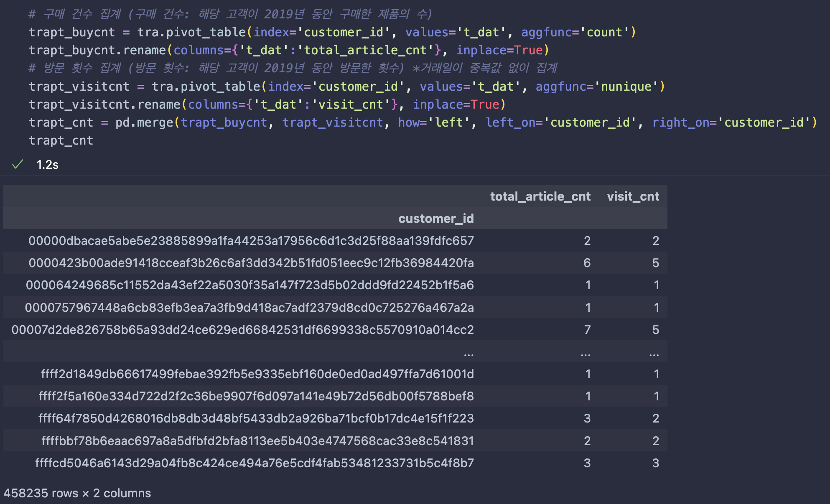Image resolution: width=830 pixels, height=504 pixels.
Task: Click the customer_id index header
Action: pos(436,219)
